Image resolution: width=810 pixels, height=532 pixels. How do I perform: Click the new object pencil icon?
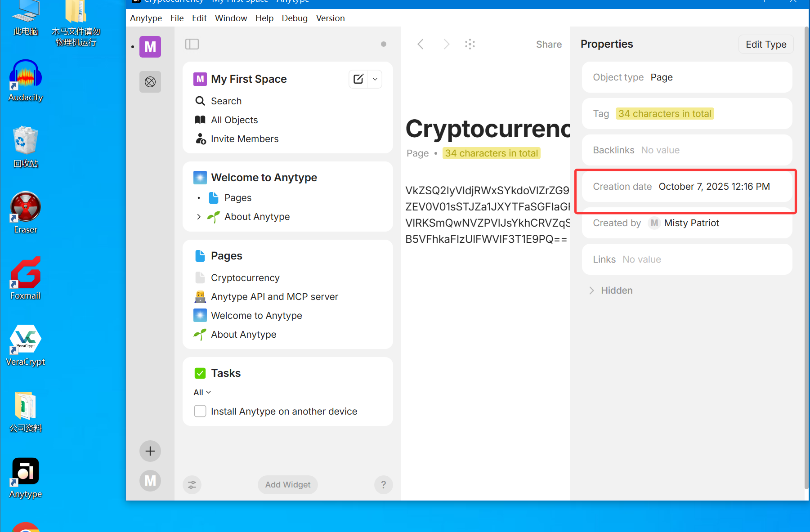tap(358, 79)
